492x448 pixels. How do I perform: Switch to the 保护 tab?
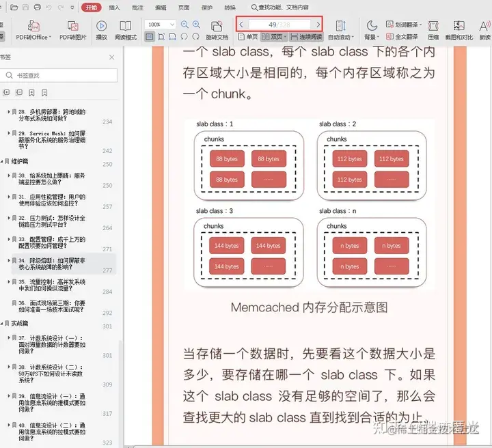point(207,8)
